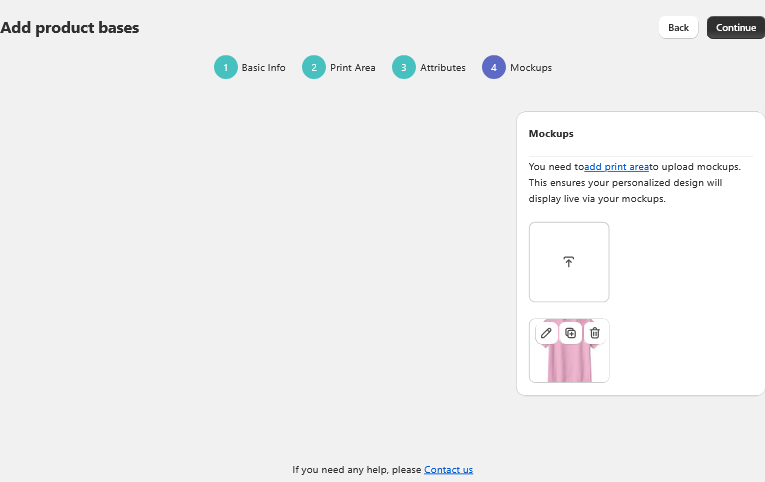Select the step 4 numbered circle
Image resolution: width=765 pixels, height=482 pixels.
pos(494,67)
